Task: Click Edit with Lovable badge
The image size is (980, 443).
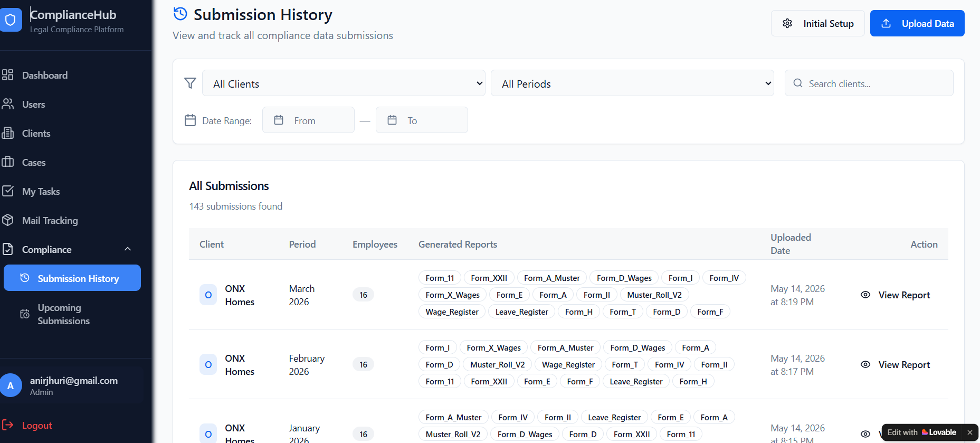Action: pos(922,432)
